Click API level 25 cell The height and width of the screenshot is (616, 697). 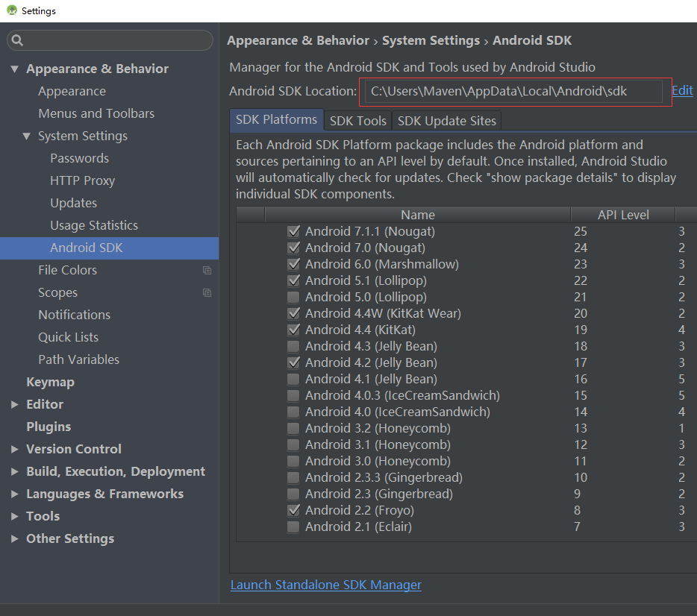[x=581, y=231]
